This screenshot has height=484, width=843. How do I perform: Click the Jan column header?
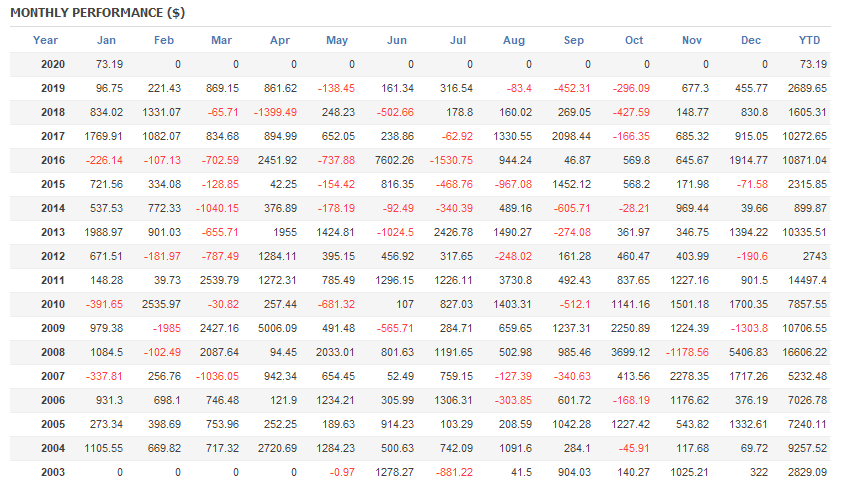(x=106, y=40)
